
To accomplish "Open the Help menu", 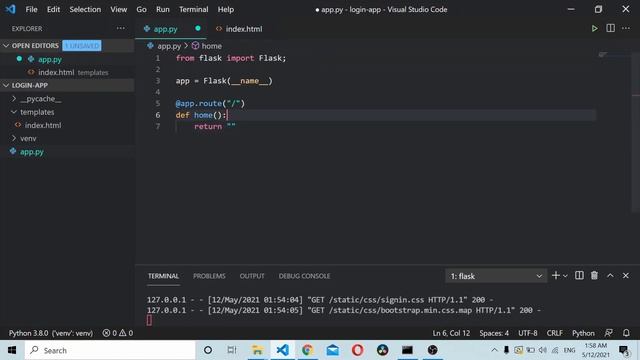I will pyautogui.click(x=225, y=9).
